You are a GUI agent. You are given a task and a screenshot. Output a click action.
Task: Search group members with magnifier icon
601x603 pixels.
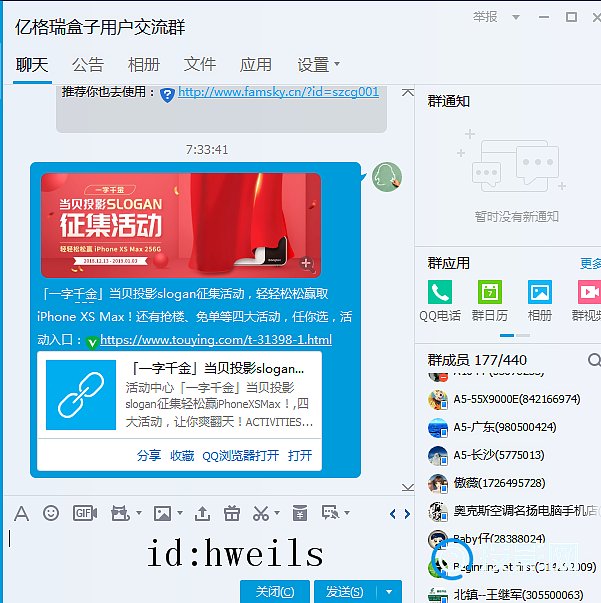point(594,360)
